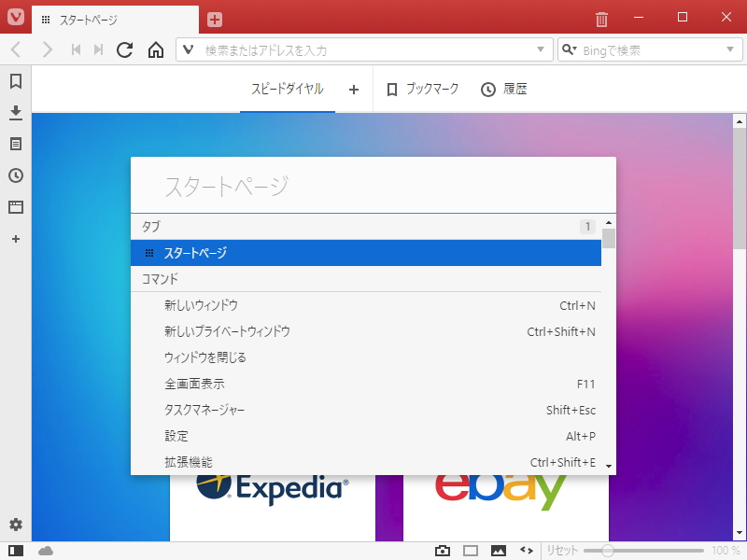Screen dimensions: 747x560
Task: Toggle images visibility from the status bar
Action: (x=498, y=551)
